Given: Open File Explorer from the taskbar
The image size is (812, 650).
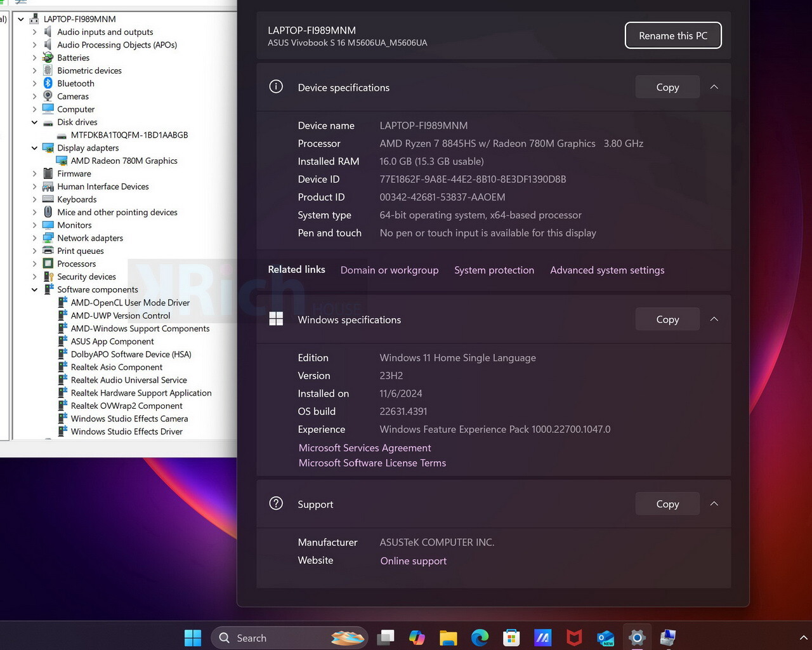Looking at the screenshot, I should point(449,637).
